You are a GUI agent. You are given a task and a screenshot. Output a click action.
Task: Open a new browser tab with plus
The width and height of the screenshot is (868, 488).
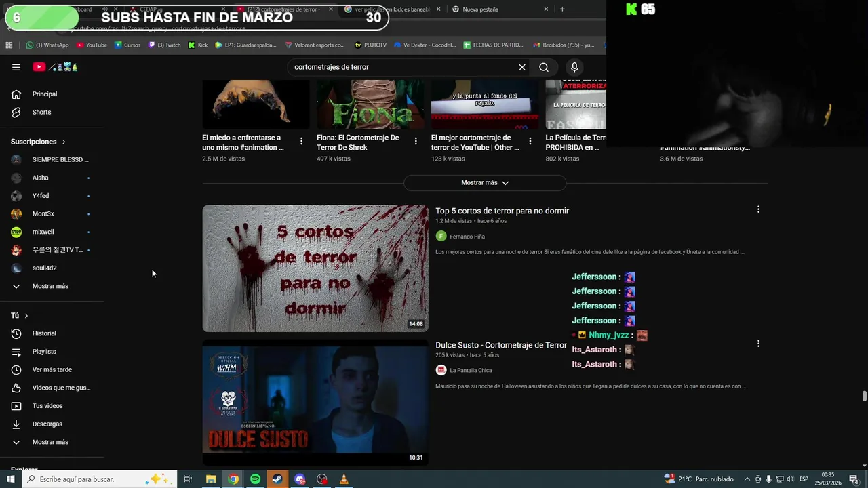click(x=562, y=9)
